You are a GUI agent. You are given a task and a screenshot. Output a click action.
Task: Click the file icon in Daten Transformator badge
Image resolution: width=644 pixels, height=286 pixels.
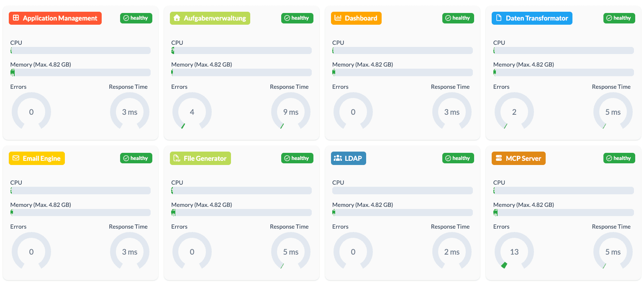tap(498, 18)
